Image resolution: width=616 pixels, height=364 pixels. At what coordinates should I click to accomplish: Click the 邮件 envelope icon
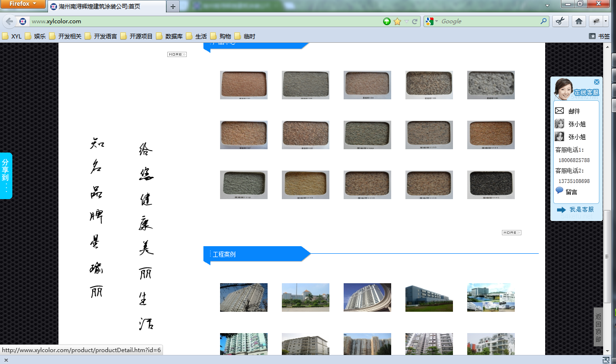coord(559,111)
